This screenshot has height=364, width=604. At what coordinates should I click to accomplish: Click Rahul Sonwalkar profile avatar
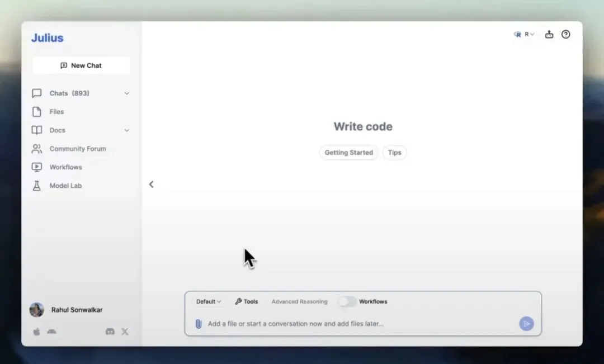(37, 310)
